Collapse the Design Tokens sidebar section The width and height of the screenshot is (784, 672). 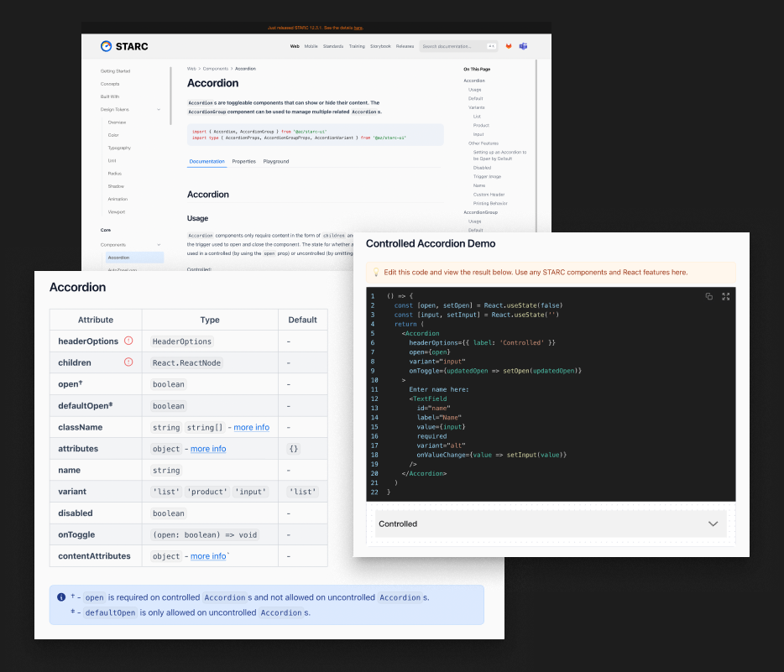159,109
